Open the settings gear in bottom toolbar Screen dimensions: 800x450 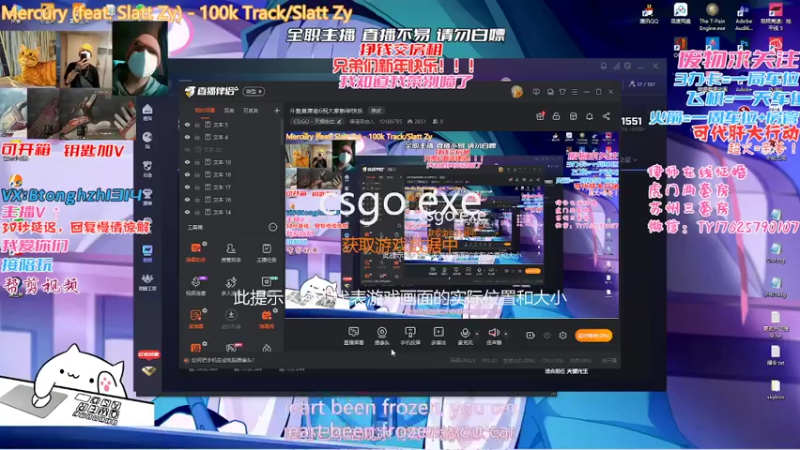[562, 335]
